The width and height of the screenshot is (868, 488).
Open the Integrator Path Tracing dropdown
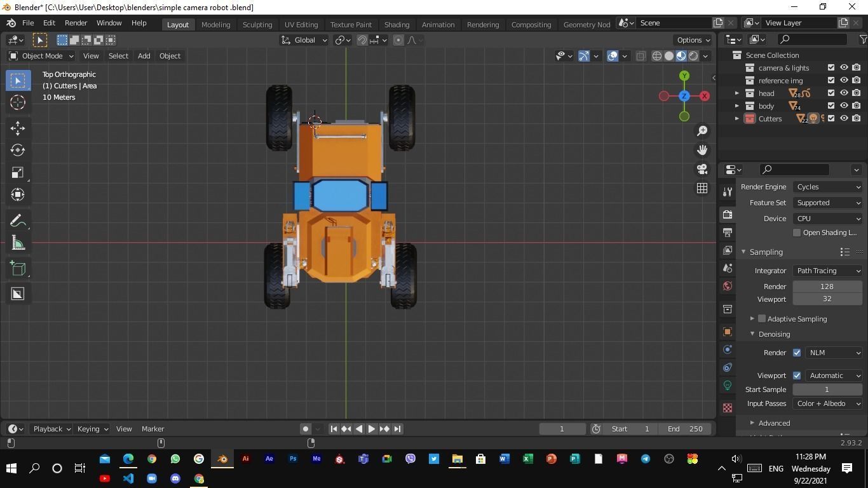pos(828,271)
